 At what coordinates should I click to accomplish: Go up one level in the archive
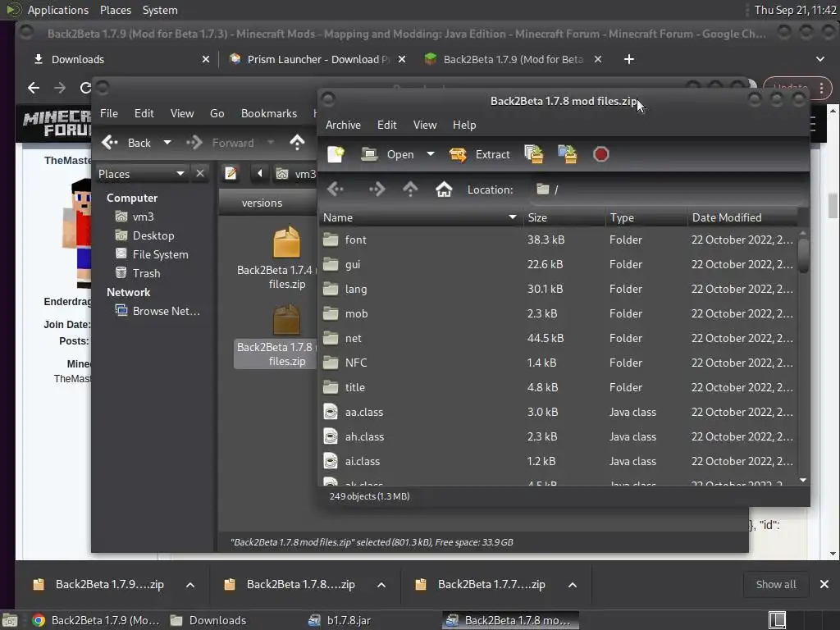click(x=410, y=189)
